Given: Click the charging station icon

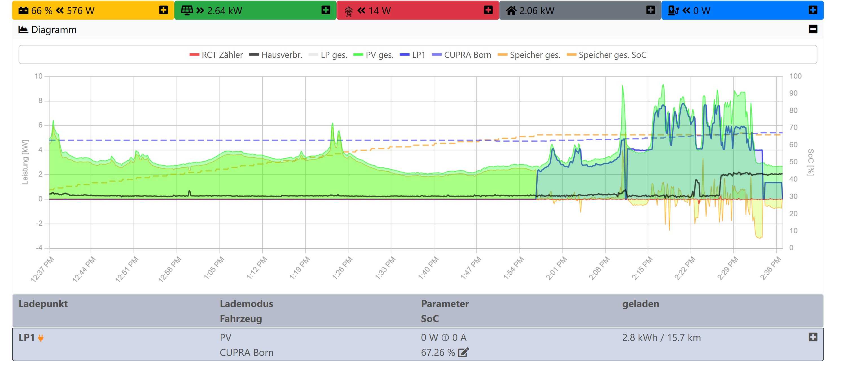Looking at the screenshot, I should pos(673,10).
